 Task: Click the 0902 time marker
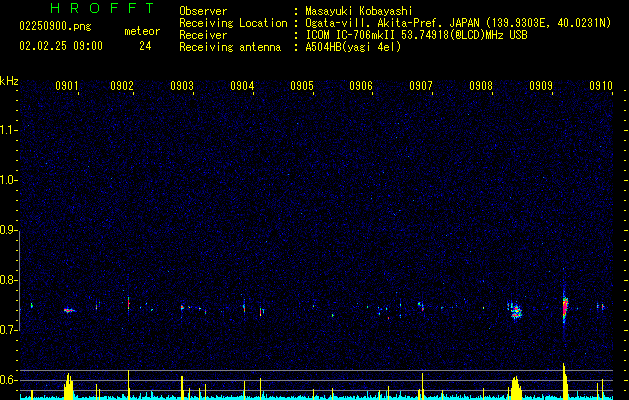tap(122, 86)
